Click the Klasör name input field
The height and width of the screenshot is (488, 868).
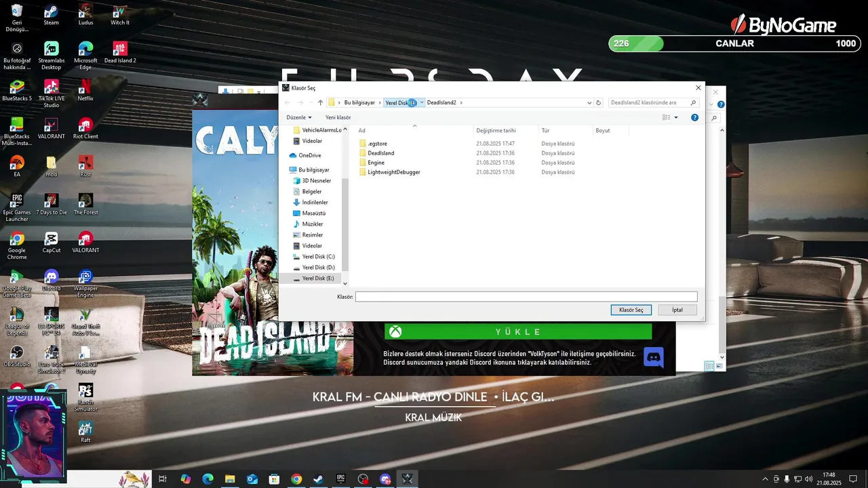[526, 297]
